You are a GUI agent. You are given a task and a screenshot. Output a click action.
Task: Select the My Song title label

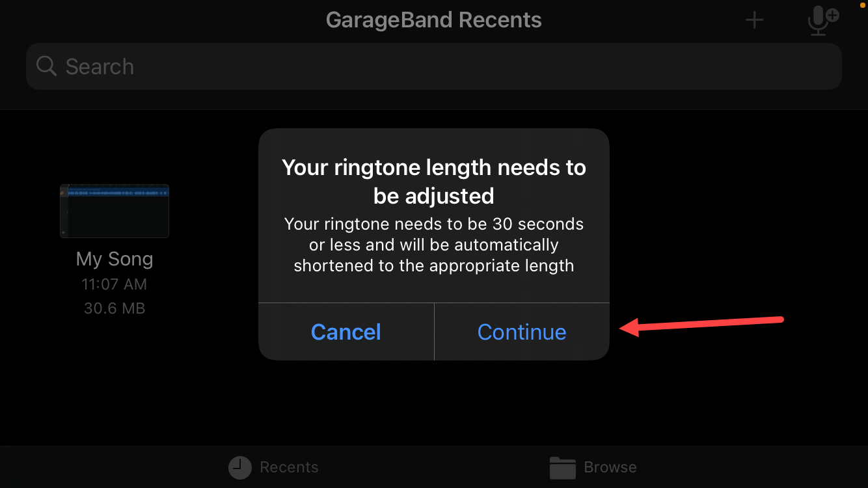coord(115,259)
